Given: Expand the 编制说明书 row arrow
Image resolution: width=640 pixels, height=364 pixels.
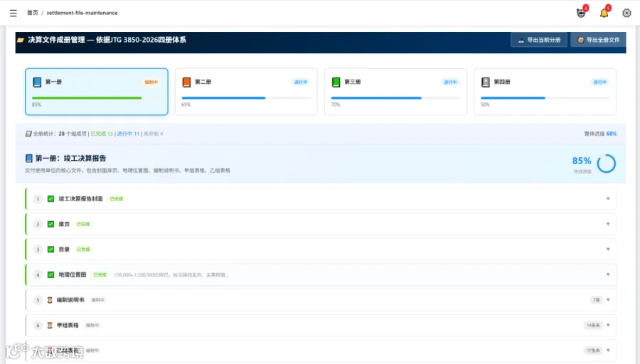Looking at the screenshot, I should click(608, 300).
